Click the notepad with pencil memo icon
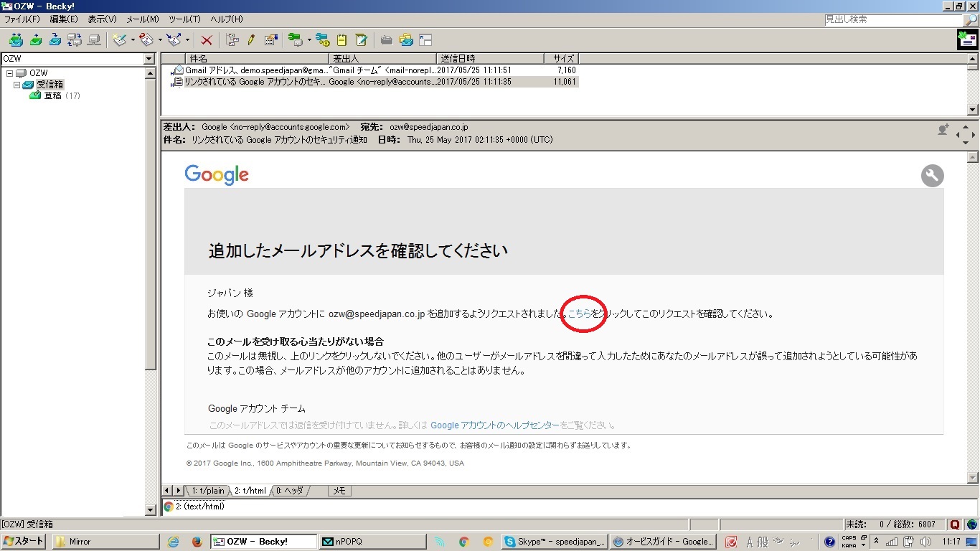 361,40
